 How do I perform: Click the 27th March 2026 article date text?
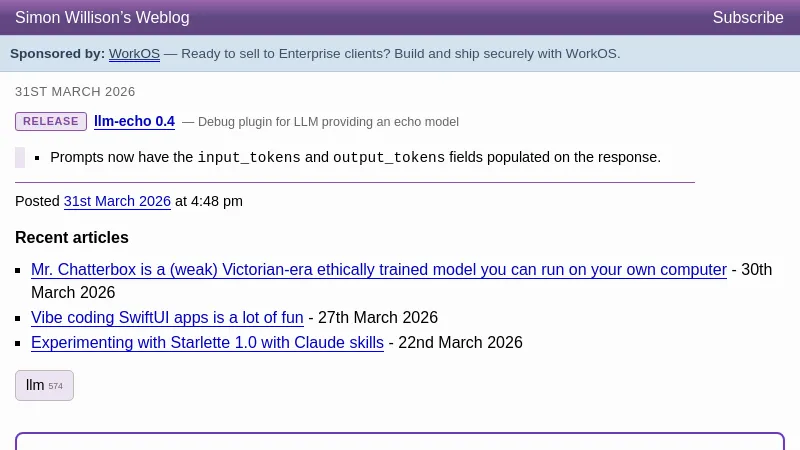pos(378,318)
